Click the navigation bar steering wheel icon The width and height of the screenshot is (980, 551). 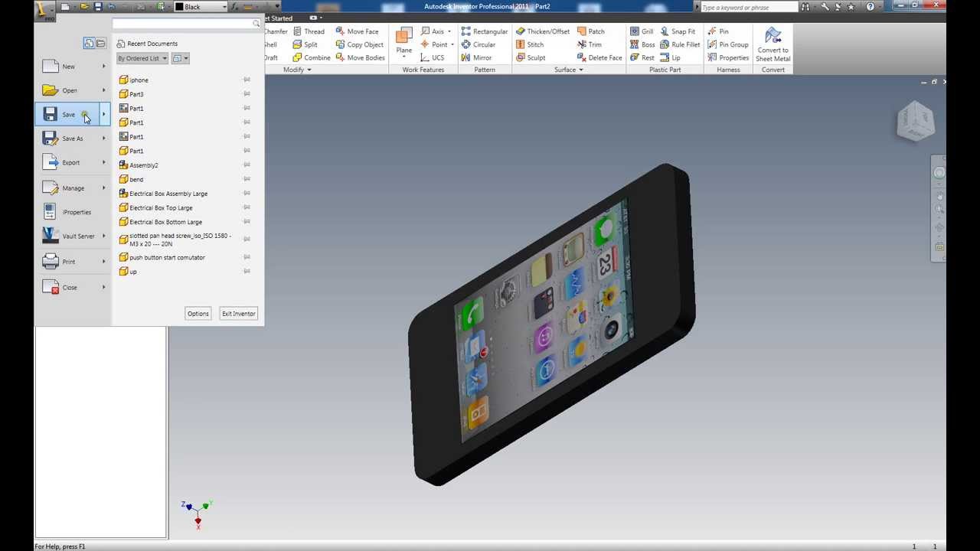click(x=939, y=172)
